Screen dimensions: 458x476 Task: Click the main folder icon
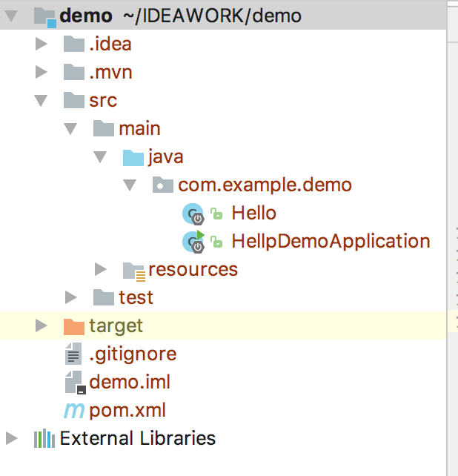pos(104,128)
